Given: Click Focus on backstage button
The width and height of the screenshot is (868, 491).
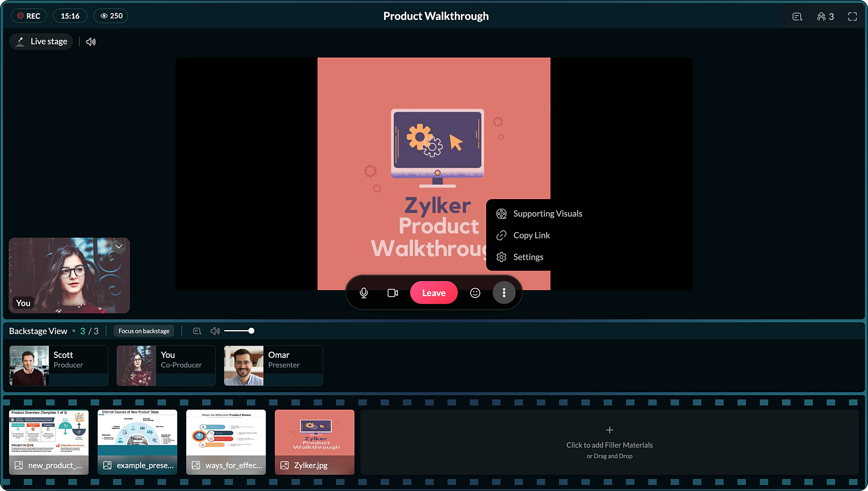Looking at the screenshot, I should pyautogui.click(x=144, y=331).
